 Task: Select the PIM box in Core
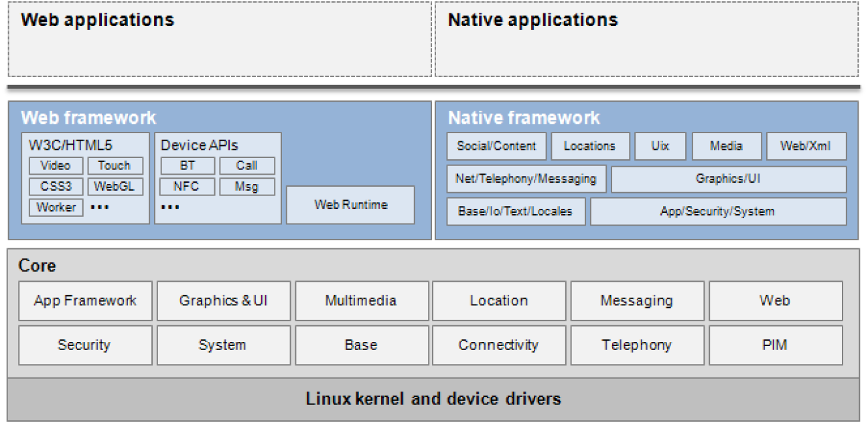point(775,345)
